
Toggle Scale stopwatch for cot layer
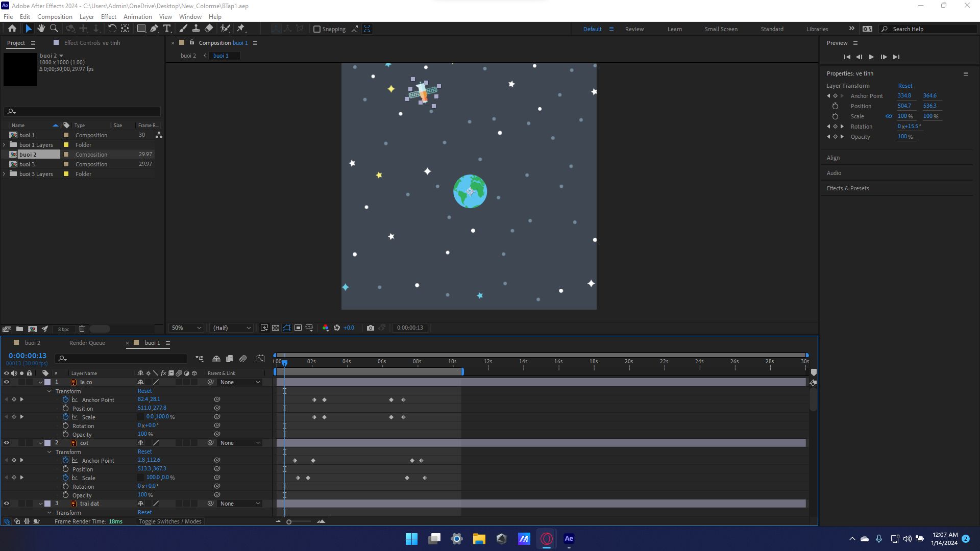coord(65,478)
